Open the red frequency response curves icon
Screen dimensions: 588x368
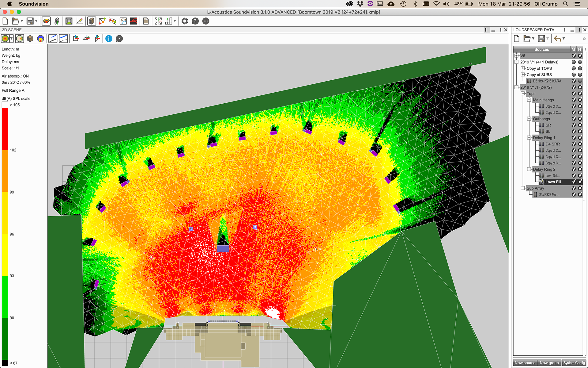point(134,21)
